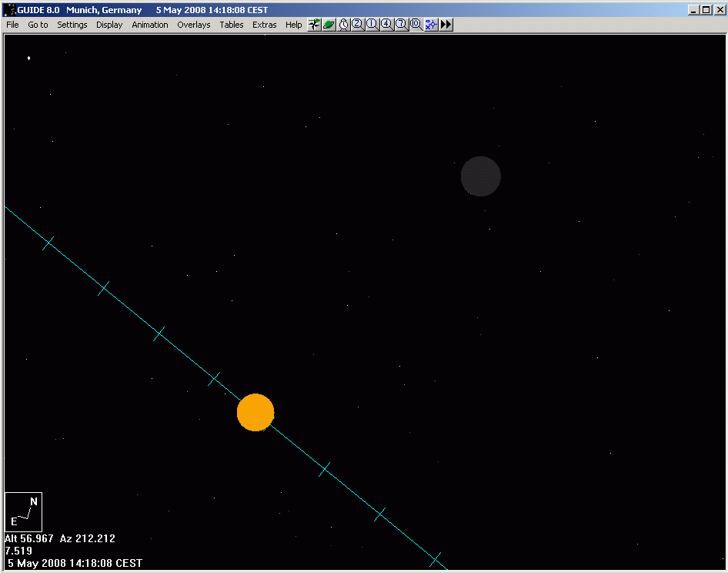This screenshot has width=728, height=573.
Task: Click the orange Sun disk
Action: [x=255, y=412]
